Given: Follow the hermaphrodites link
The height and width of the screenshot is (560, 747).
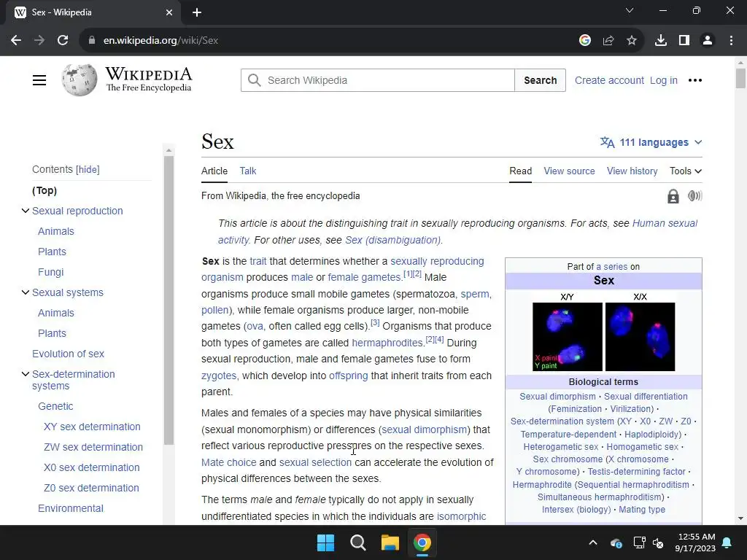Looking at the screenshot, I should [387, 343].
